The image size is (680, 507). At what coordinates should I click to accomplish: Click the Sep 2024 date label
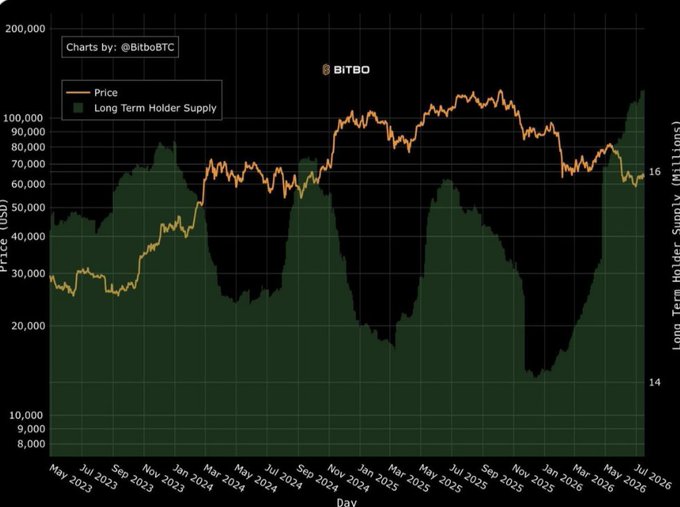[x=317, y=478]
